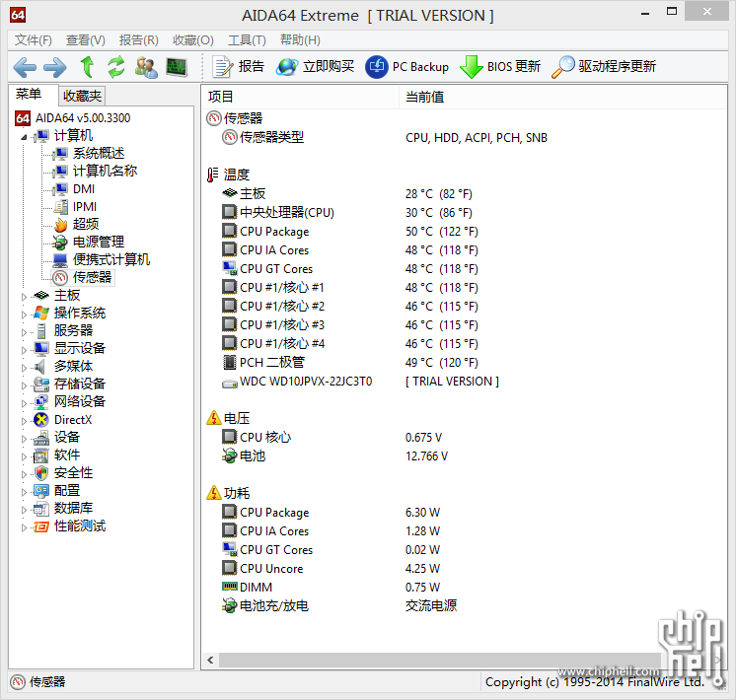Click the 当前值 column header
The height and width of the screenshot is (700, 736).
tap(562, 98)
